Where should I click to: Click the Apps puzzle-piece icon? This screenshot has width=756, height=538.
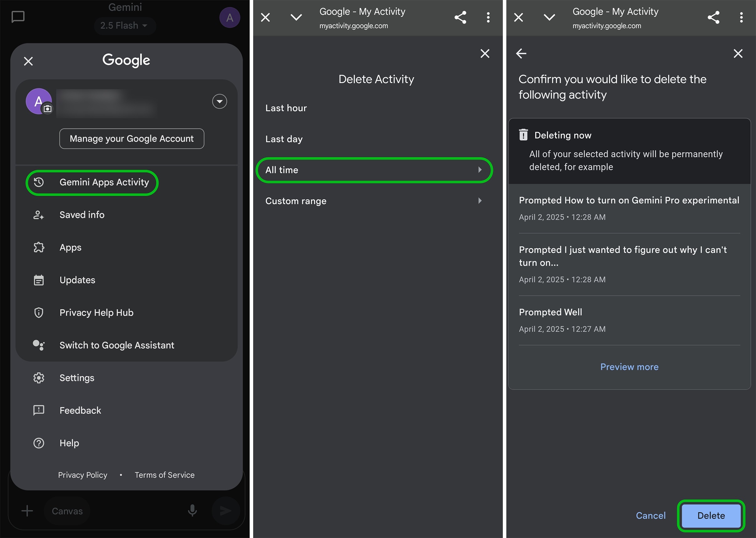click(39, 247)
